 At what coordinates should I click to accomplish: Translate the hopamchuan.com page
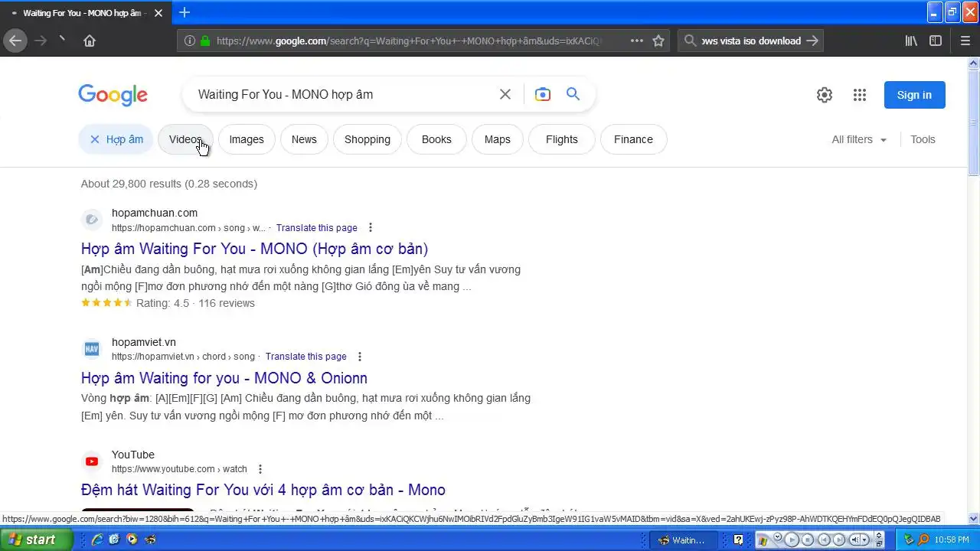coord(316,228)
